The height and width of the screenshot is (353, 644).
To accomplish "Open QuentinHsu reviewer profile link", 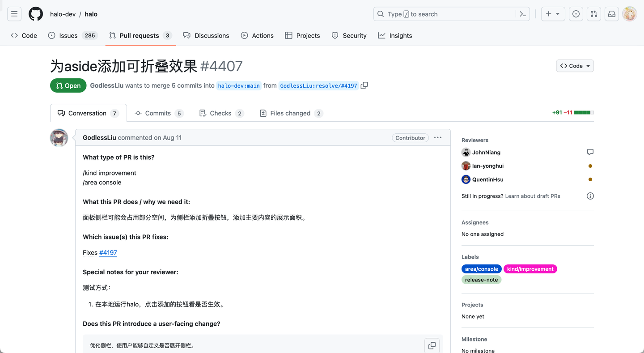I will click(487, 179).
